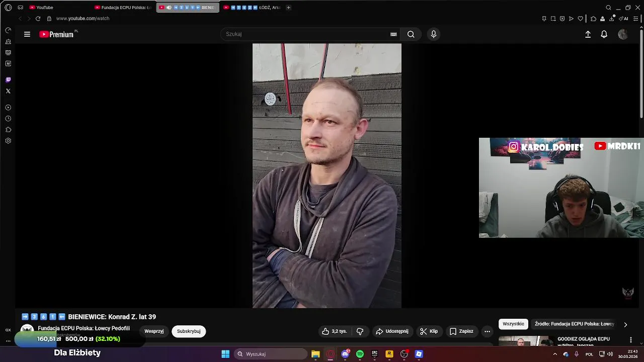Open Spotify from the taskbar
The image size is (644, 362).
point(360,354)
